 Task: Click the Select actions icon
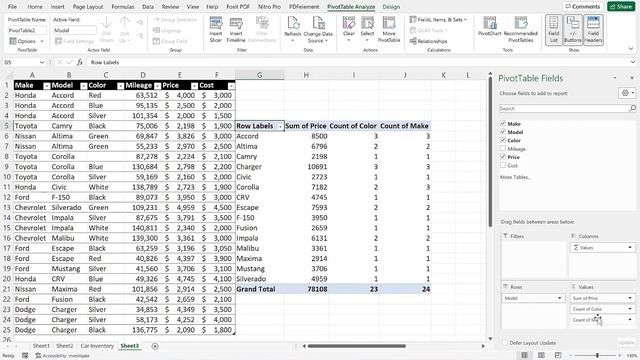pyautogui.click(x=367, y=29)
